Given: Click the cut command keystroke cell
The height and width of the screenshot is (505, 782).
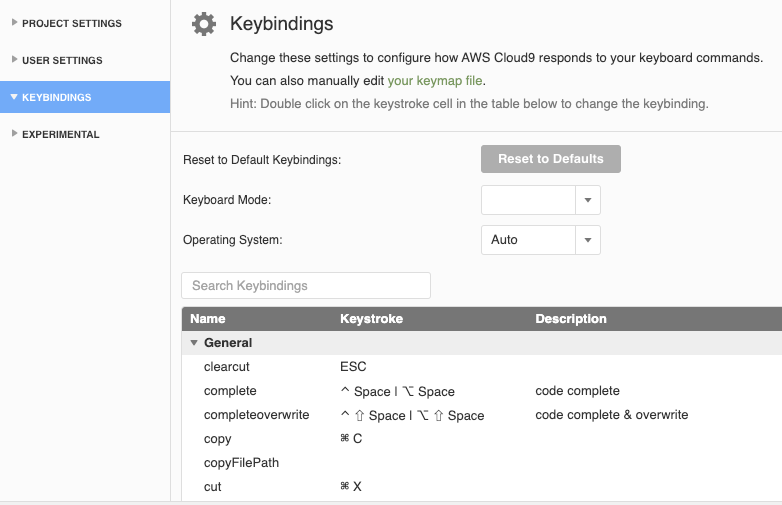Looking at the screenshot, I should click(x=351, y=487).
